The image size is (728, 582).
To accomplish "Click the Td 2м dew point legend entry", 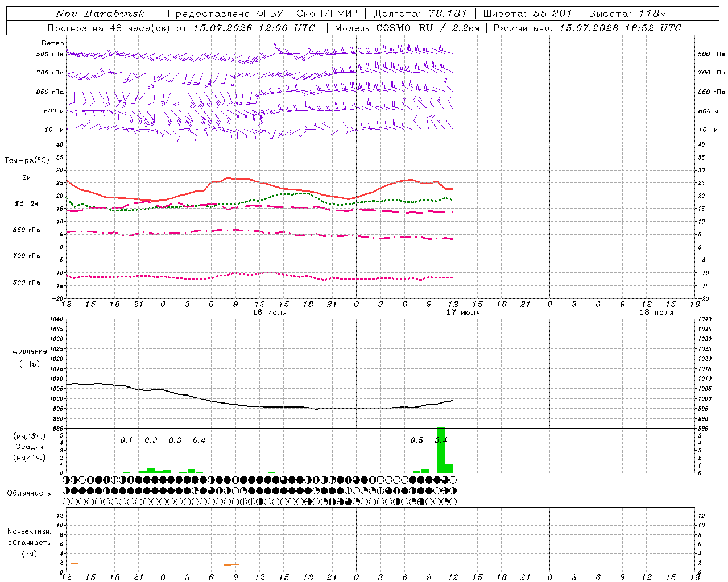I will [26, 203].
